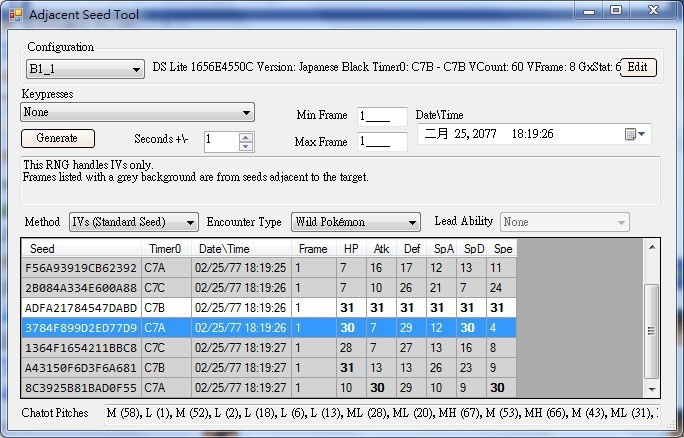Click the RNG info text box

(x=340, y=181)
